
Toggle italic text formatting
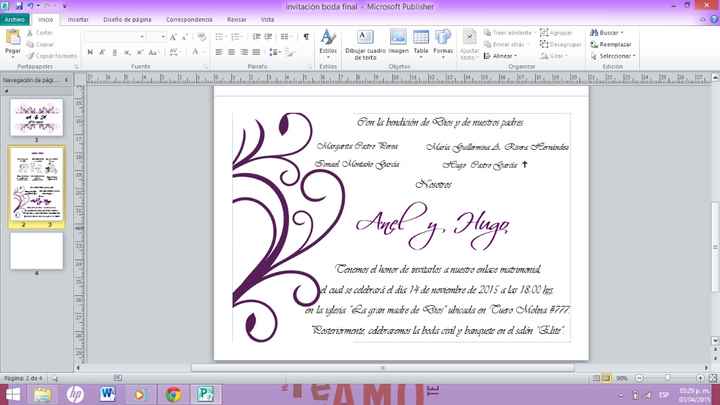pyautogui.click(x=100, y=52)
